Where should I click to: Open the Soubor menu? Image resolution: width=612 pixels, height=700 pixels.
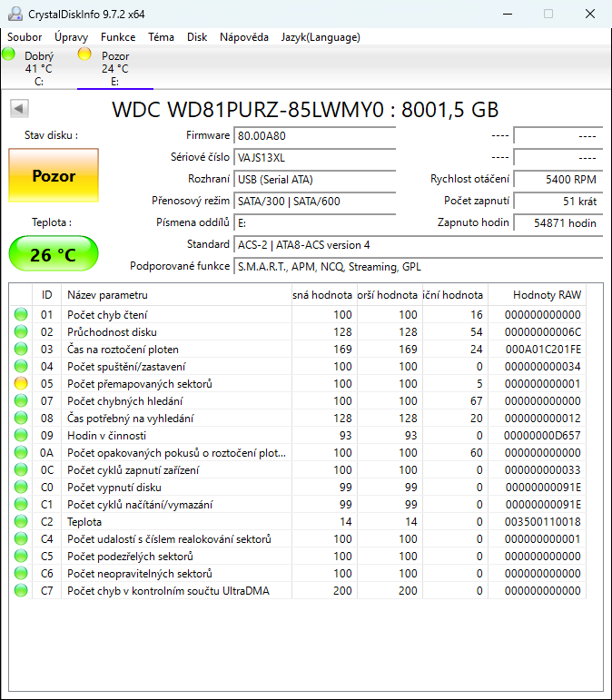pyautogui.click(x=25, y=37)
